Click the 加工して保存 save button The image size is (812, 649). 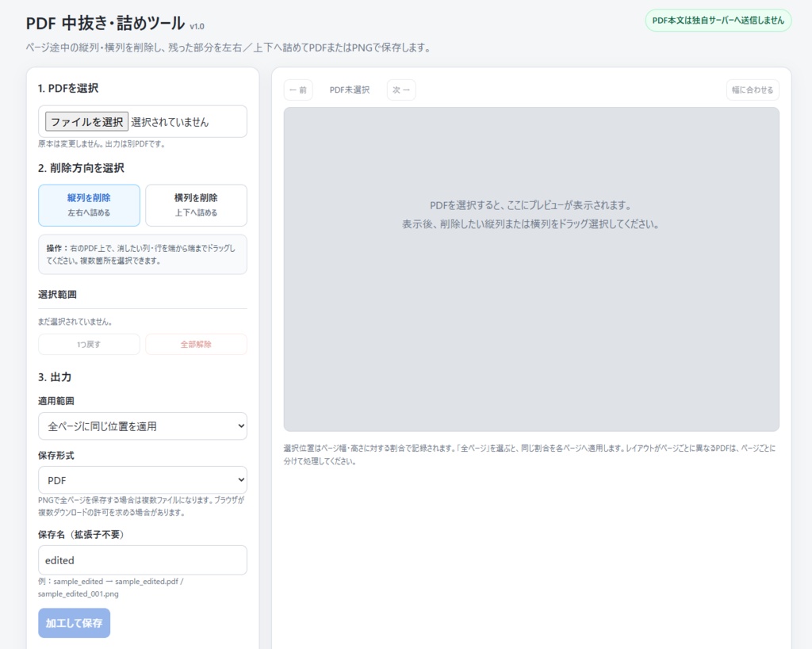[74, 623]
